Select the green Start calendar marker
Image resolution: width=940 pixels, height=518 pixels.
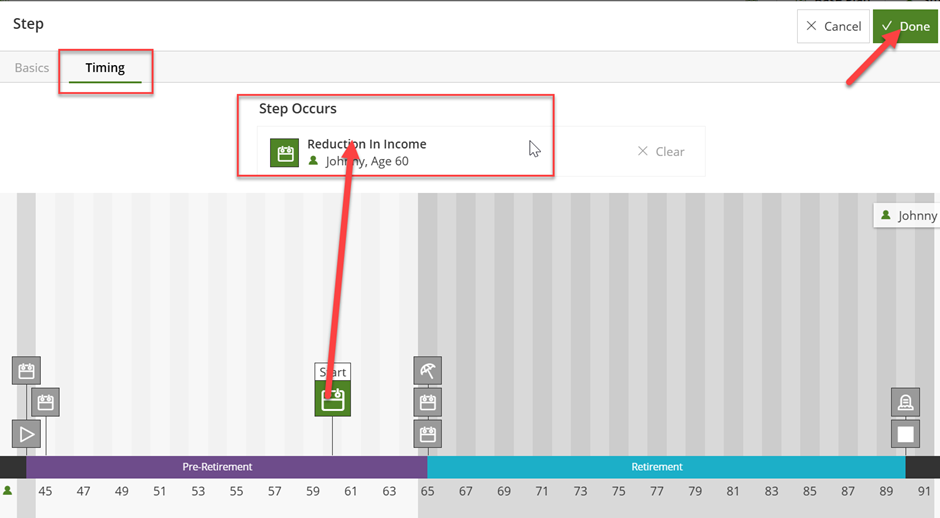pyautogui.click(x=332, y=400)
